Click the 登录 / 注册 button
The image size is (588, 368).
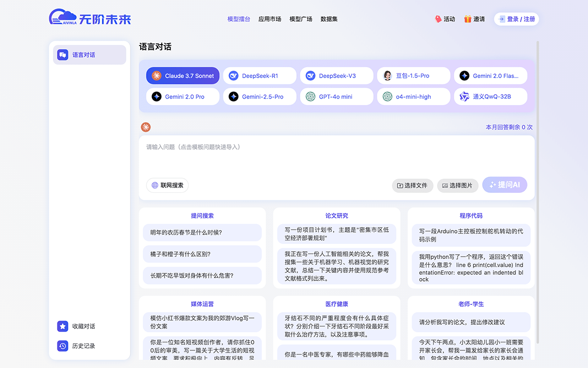516,19
